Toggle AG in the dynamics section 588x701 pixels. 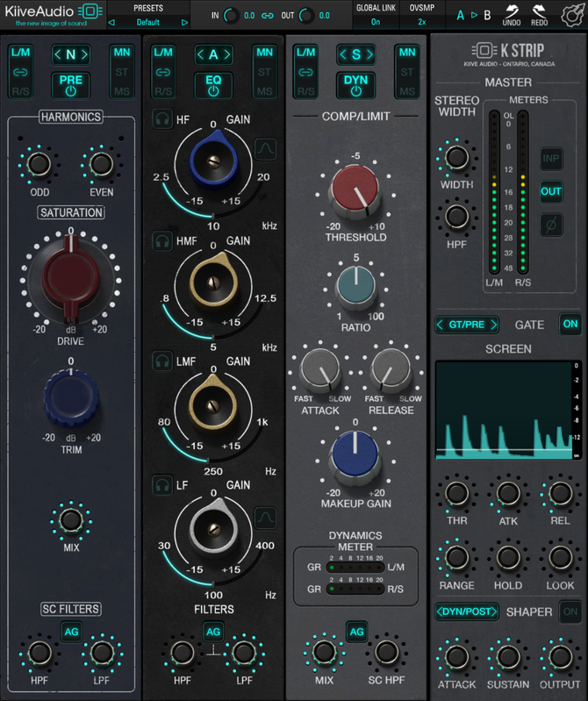pyautogui.click(x=356, y=632)
